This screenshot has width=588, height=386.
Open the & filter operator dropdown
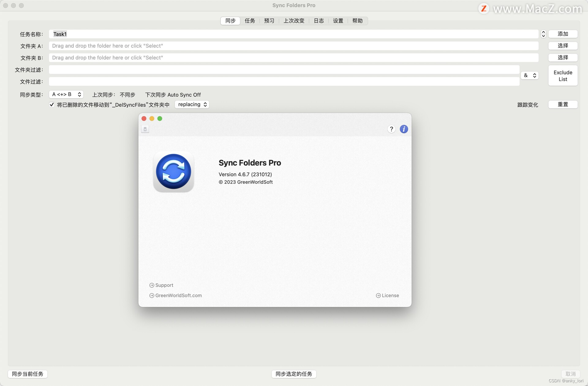[530, 75]
